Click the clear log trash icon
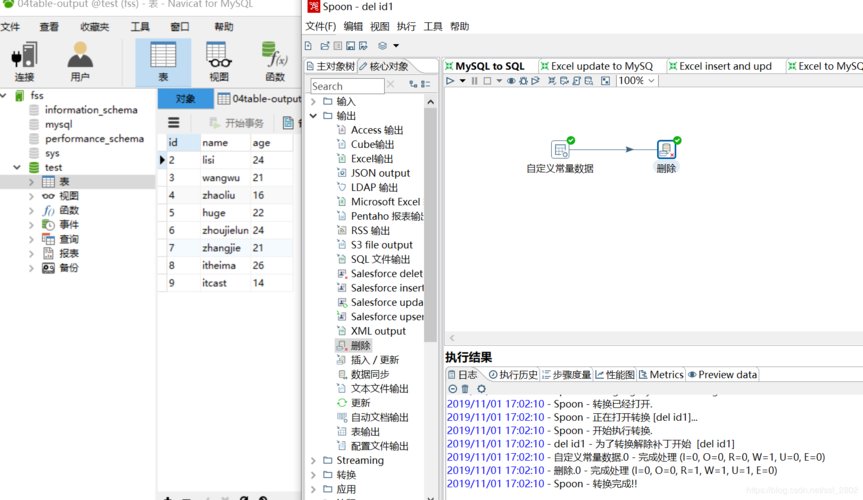 [465, 389]
